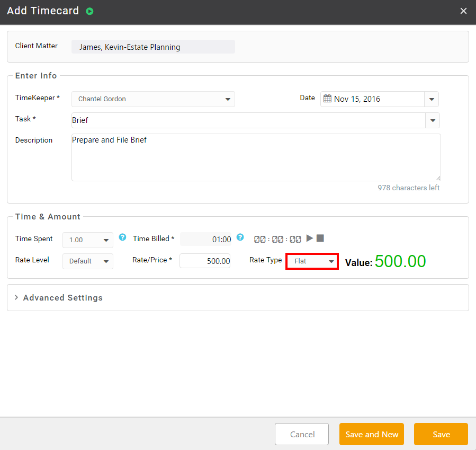
Task: Expand Advanced Settings section
Action: click(x=59, y=298)
